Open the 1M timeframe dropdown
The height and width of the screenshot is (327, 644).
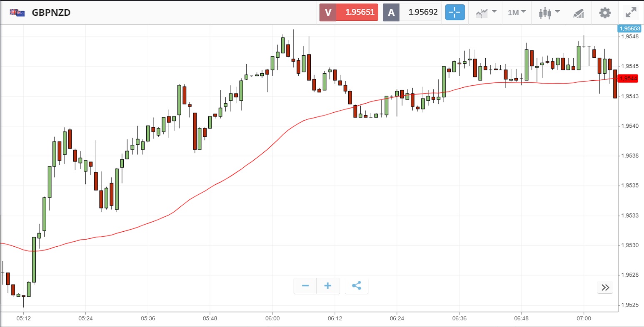(x=517, y=12)
